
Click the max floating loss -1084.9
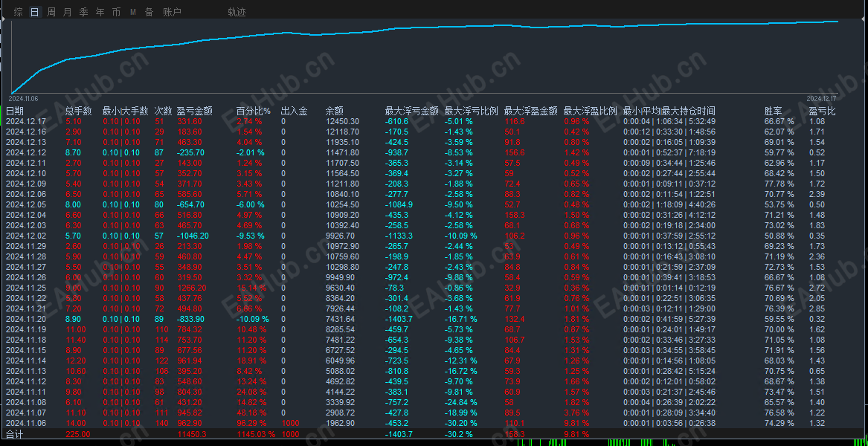tap(399, 204)
